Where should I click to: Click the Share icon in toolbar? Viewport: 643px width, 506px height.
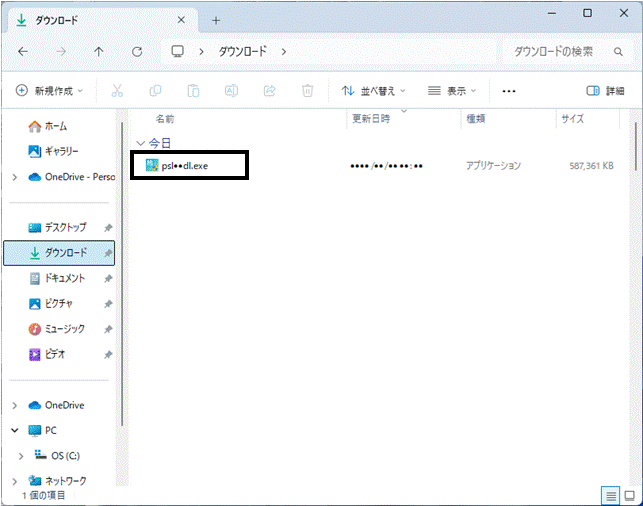coord(269,91)
